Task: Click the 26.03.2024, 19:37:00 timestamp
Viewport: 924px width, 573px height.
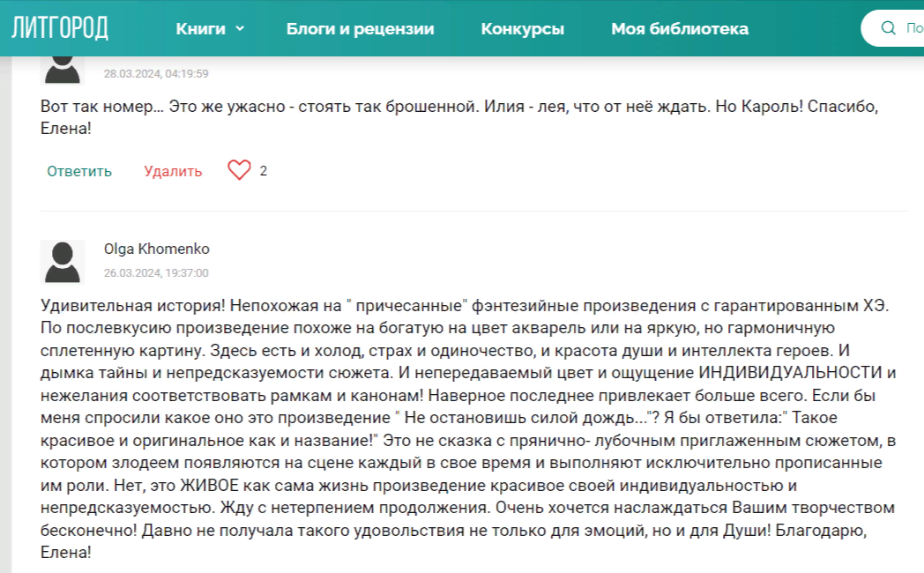Action: 156,273
